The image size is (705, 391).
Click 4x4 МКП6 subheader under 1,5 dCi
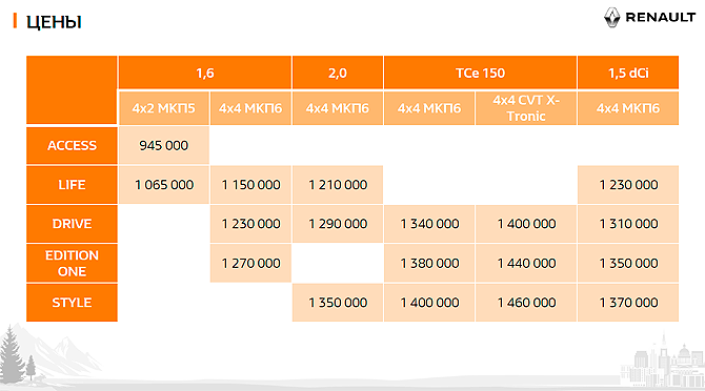click(x=628, y=108)
